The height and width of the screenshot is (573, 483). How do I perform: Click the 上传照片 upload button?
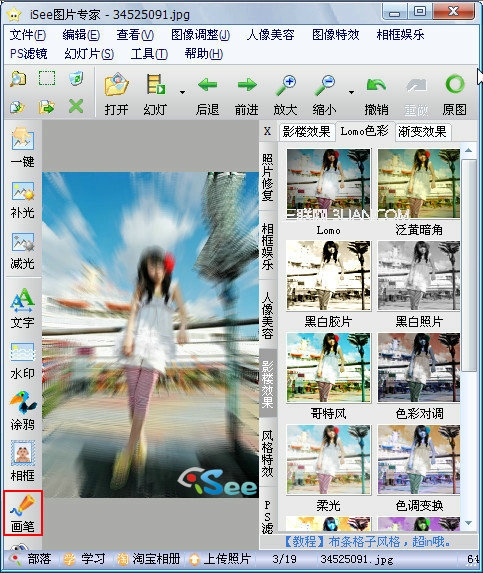pyautogui.click(x=221, y=559)
